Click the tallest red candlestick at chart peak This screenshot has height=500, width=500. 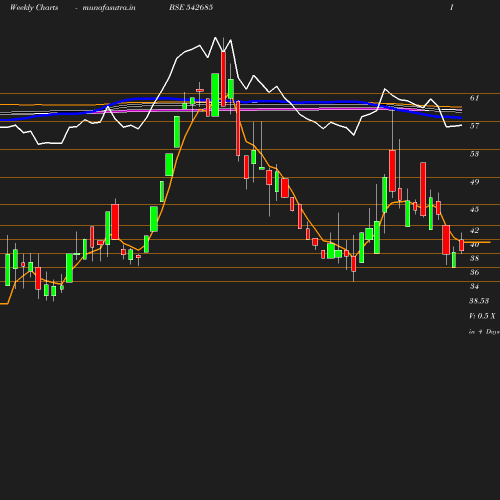tap(223, 79)
